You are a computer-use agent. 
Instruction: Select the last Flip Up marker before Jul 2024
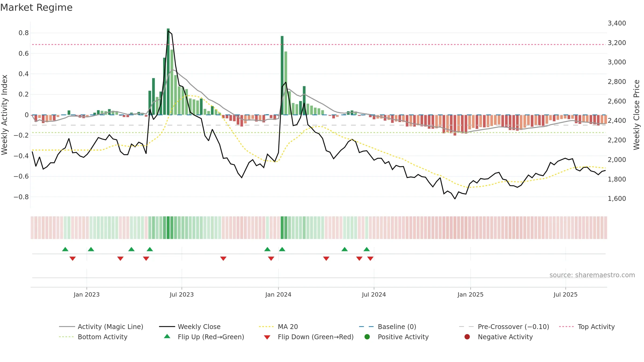[x=367, y=249]
